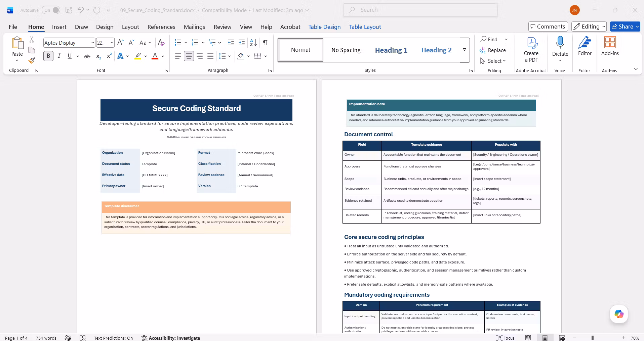Apply the Heading 1 style
Screen dimensions: 644x341
(391, 50)
